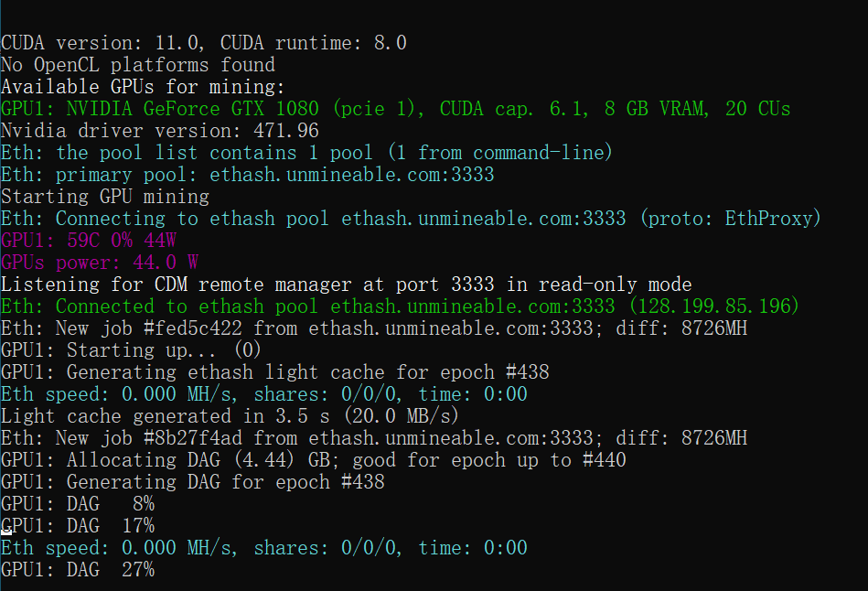Click the primary pool address ethash.unmineable.com:3333

pyautogui.click(x=352, y=175)
